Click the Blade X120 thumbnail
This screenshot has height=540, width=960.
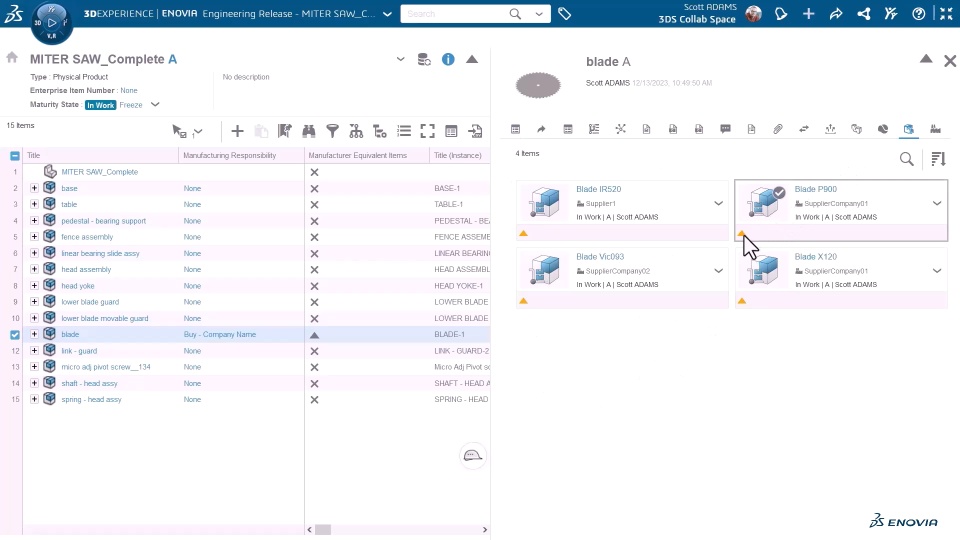tap(763, 270)
